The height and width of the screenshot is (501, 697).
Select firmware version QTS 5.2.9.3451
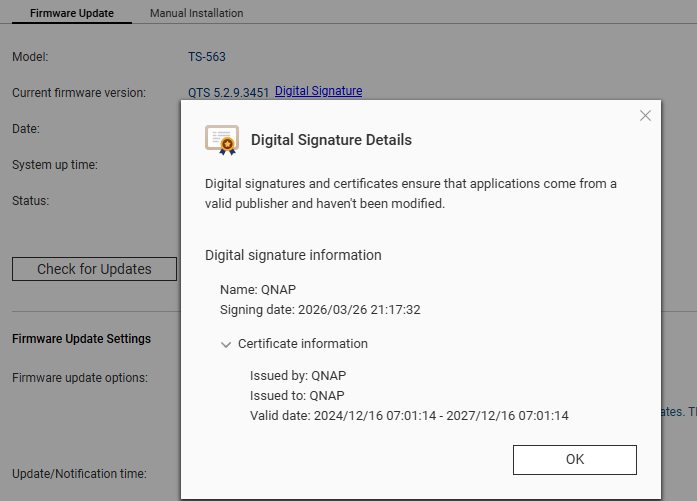[228, 92]
